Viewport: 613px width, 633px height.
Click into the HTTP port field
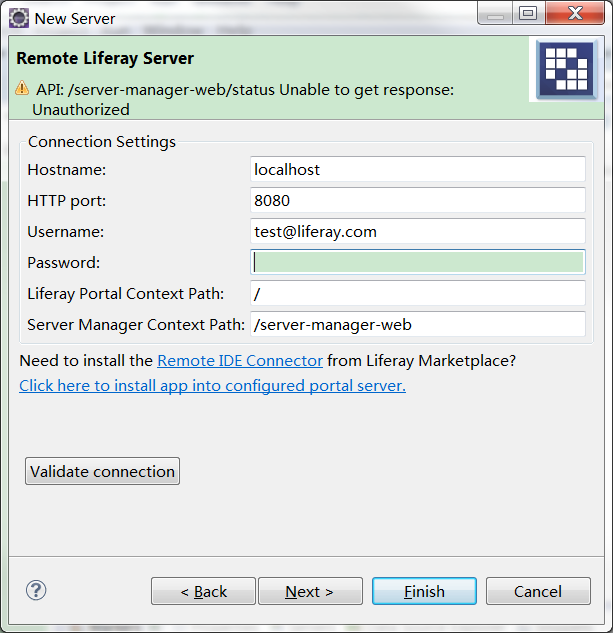pyautogui.click(x=417, y=201)
